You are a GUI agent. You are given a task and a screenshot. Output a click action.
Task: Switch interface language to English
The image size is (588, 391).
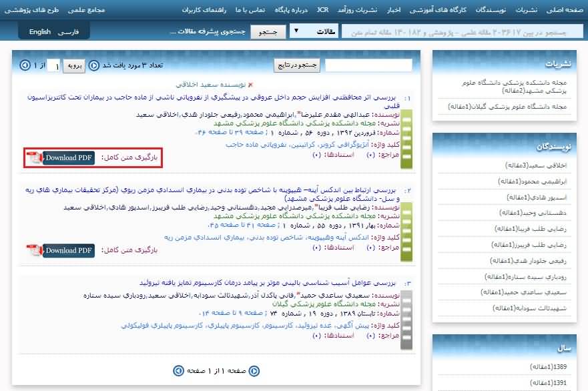[40, 31]
